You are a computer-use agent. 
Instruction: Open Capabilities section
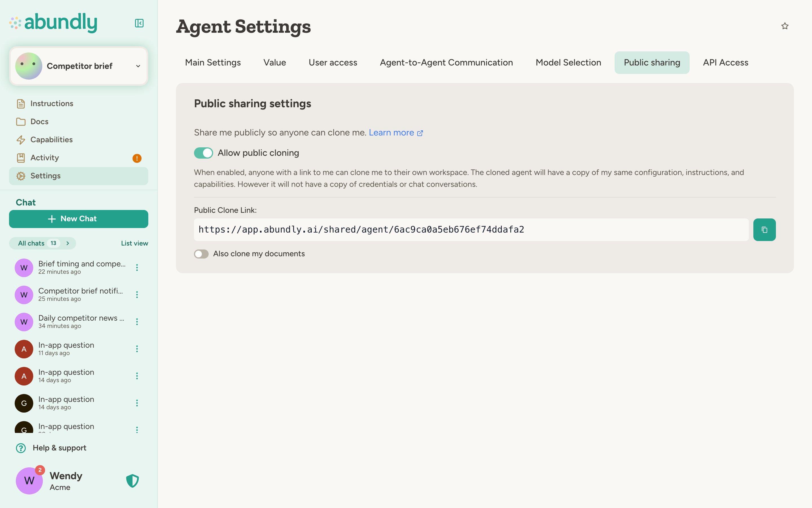(x=78, y=140)
